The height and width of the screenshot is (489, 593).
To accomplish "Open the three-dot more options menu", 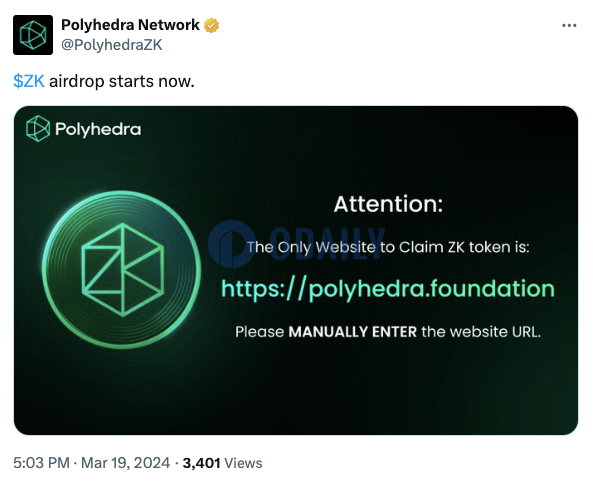I will (x=569, y=25).
